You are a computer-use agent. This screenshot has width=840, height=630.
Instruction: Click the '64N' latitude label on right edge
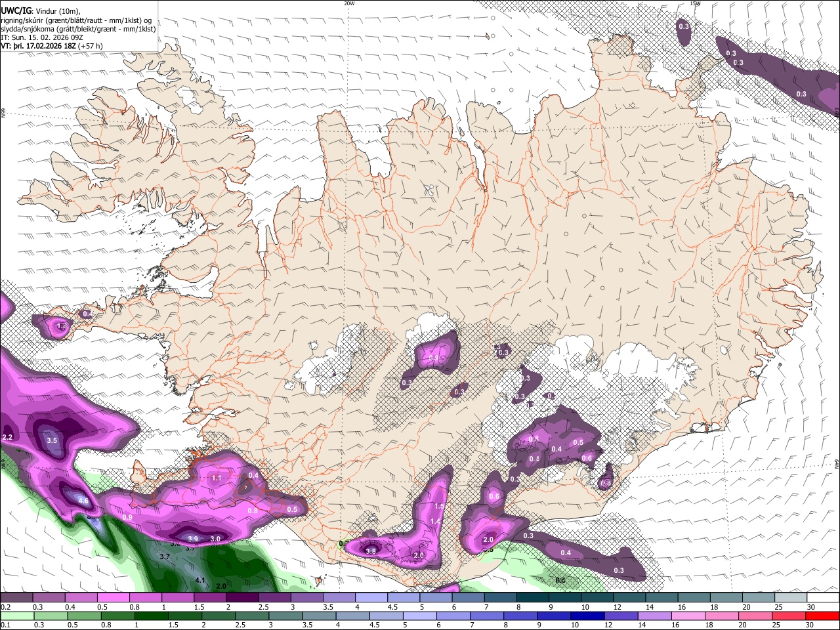click(837, 463)
